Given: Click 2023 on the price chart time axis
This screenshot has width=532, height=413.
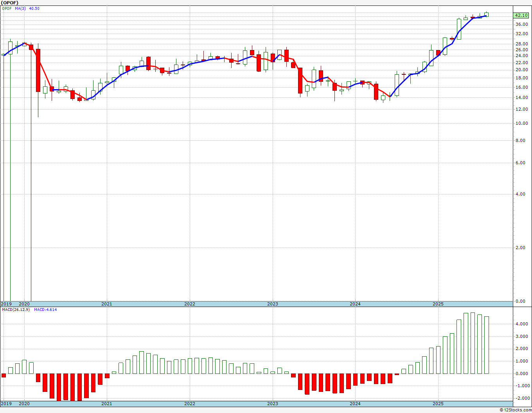Looking at the screenshot, I should point(273,304).
